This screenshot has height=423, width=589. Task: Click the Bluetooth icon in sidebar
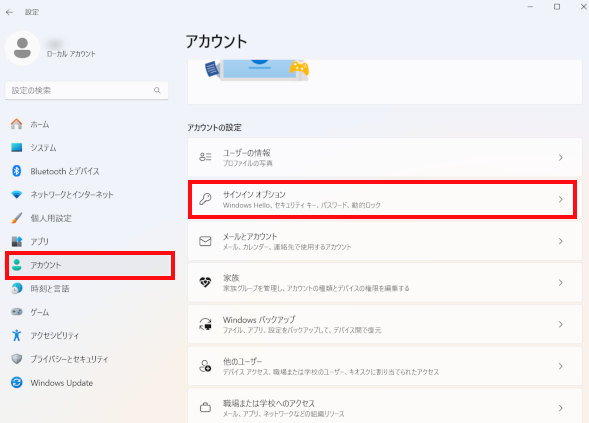(17, 171)
